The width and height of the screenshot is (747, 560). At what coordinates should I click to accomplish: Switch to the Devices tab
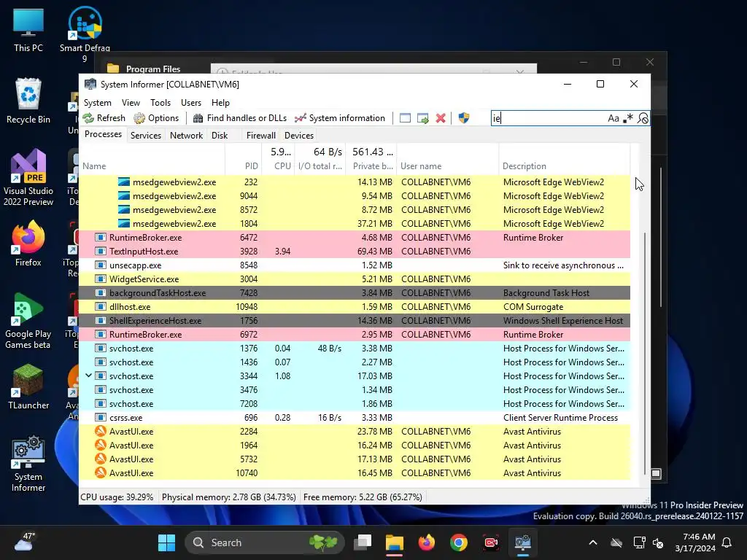(x=298, y=135)
